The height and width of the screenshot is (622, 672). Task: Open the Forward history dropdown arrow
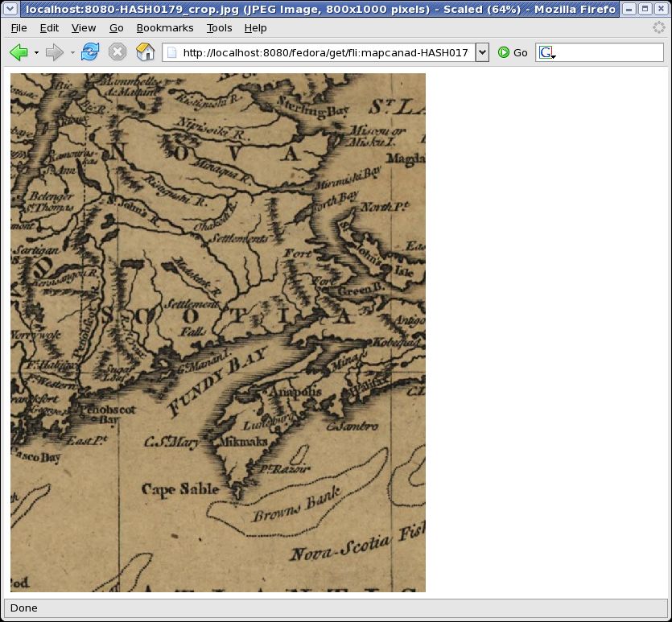coord(72,52)
